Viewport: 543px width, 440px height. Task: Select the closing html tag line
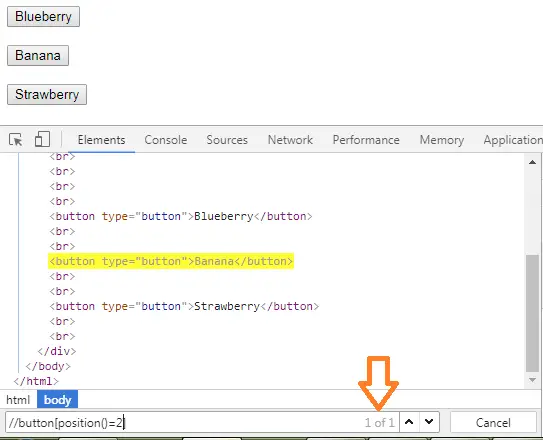(36, 381)
